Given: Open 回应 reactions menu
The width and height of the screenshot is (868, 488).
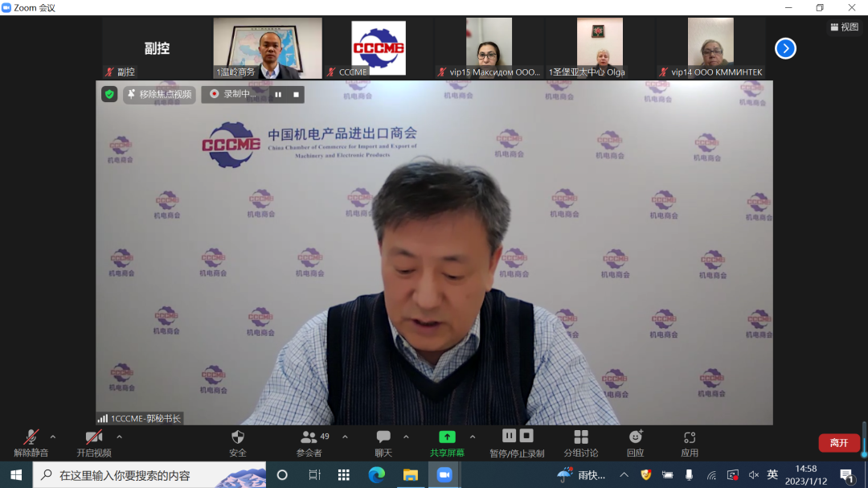Looking at the screenshot, I should pos(636,444).
